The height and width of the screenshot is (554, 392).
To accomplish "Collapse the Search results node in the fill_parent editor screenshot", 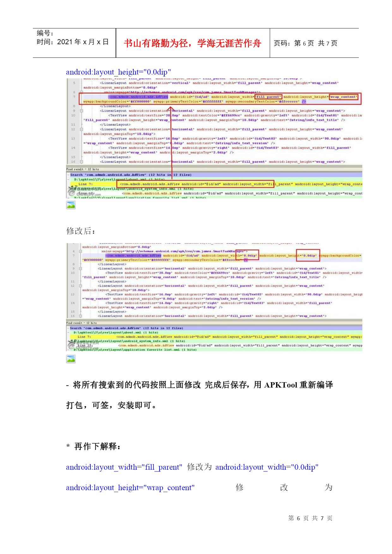I will click(x=68, y=175).
